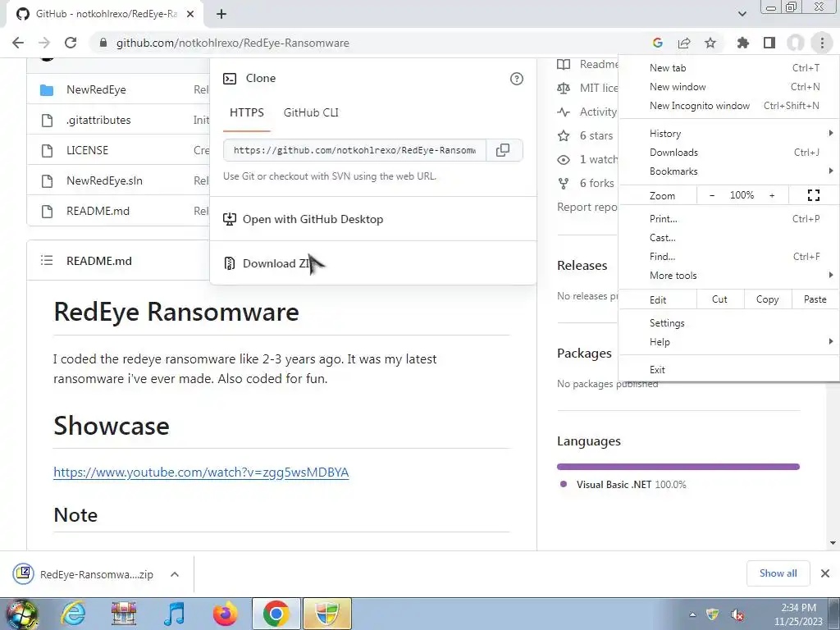The image size is (840, 630).
Task: Click the Forward navigation arrow
Action: pyautogui.click(x=44, y=43)
